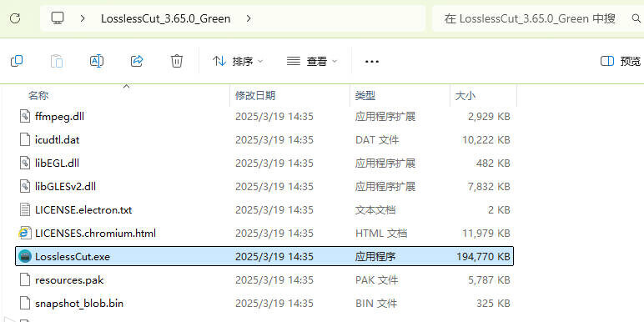
Task: Toggle the 预览 preview pane
Action: point(621,61)
